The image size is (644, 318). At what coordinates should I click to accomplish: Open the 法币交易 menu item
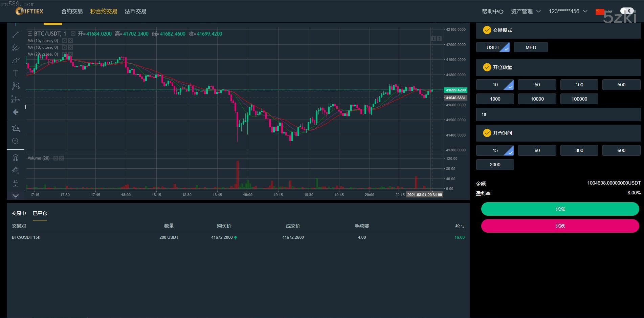coord(135,12)
